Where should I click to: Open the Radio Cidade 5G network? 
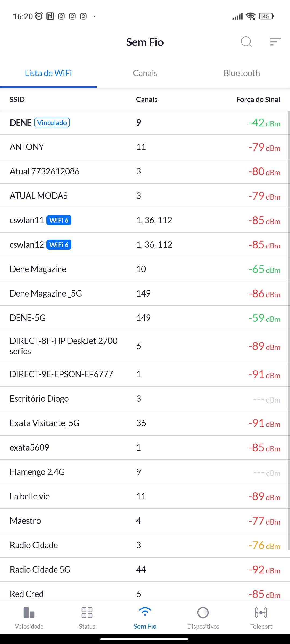click(145, 569)
